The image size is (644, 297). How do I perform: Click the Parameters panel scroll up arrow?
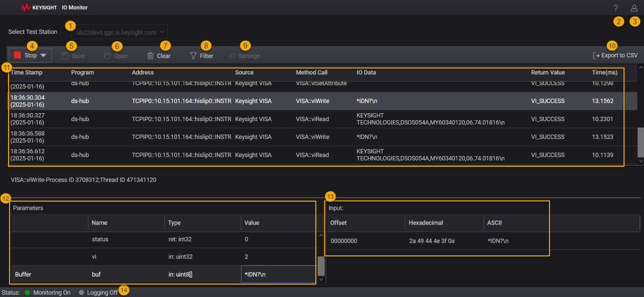tap(321, 235)
